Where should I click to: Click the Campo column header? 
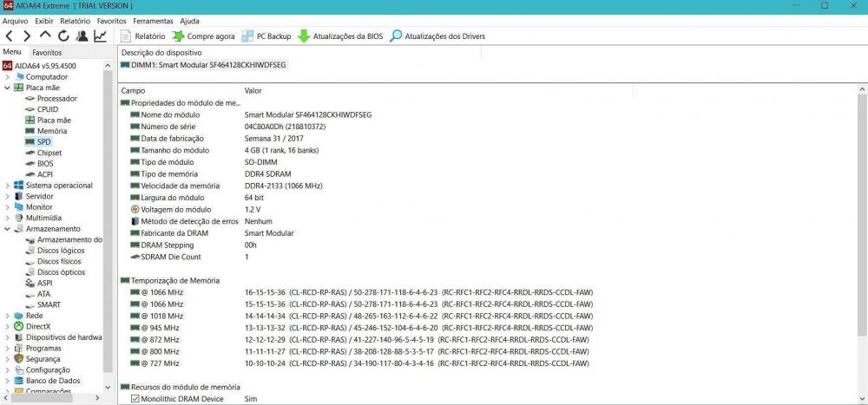[x=181, y=91]
